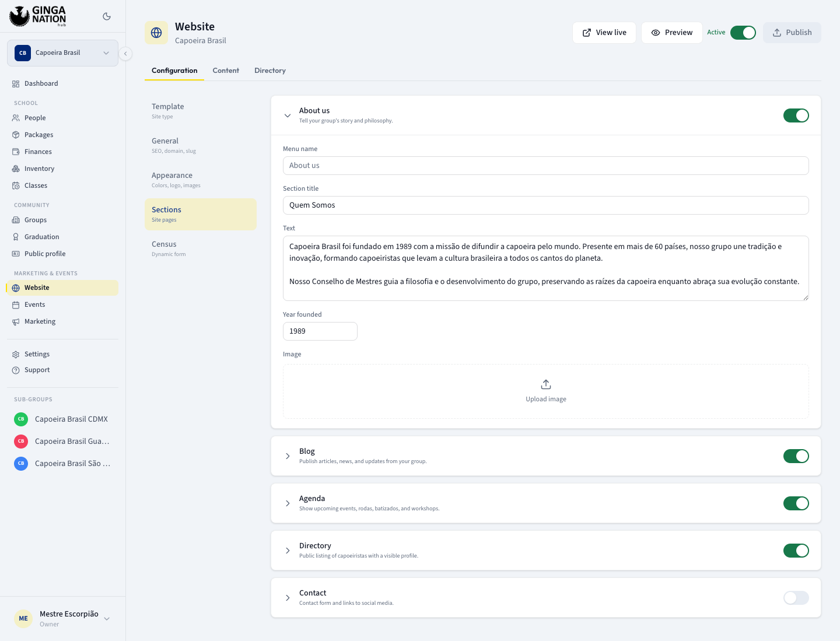The image size is (840, 641).
Task: Click the Preview button
Action: click(672, 33)
